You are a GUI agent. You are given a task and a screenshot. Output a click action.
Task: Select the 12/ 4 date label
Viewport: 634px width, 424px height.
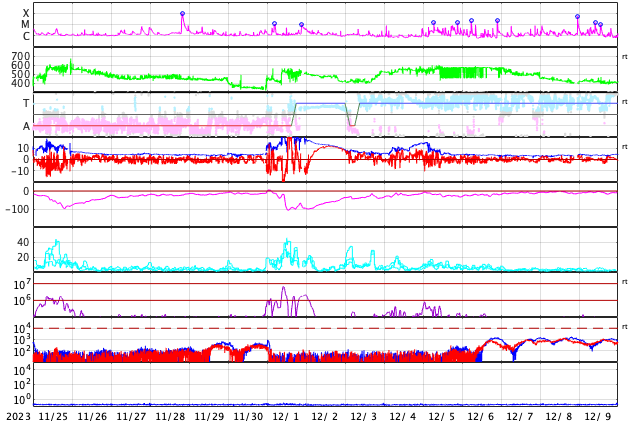pyautogui.click(x=403, y=417)
